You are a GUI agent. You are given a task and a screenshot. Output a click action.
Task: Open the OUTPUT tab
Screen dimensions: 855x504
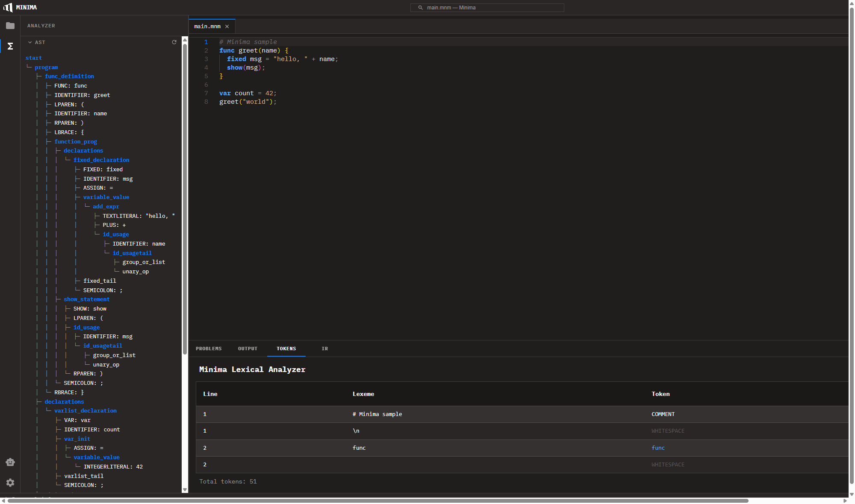point(248,349)
